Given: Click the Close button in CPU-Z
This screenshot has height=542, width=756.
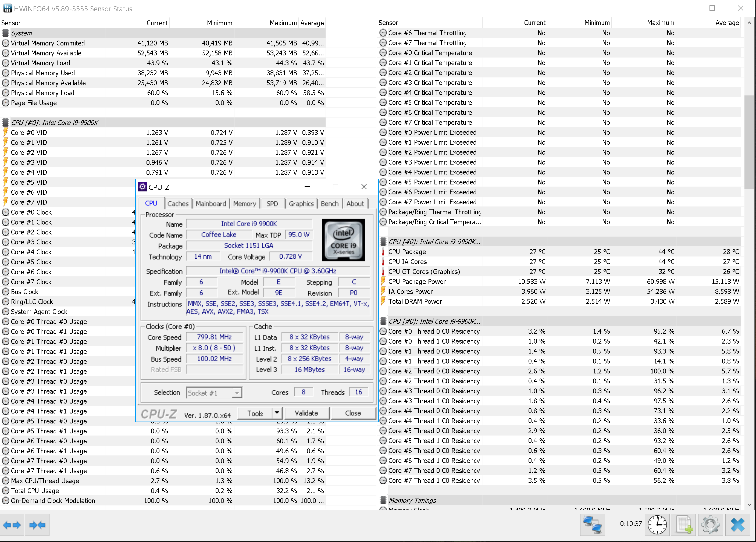Looking at the screenshot, I should 353,413.
